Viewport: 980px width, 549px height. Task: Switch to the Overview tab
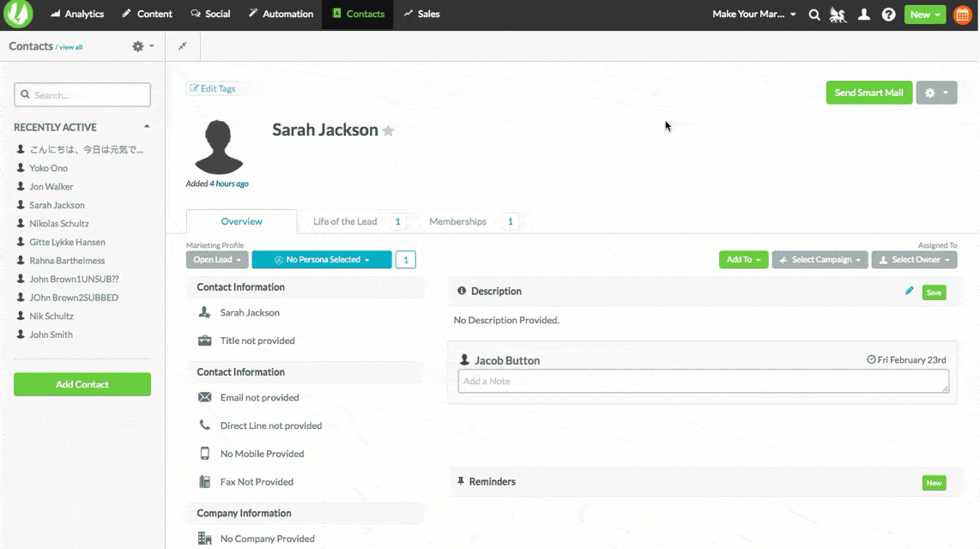(x=241, y=221)
